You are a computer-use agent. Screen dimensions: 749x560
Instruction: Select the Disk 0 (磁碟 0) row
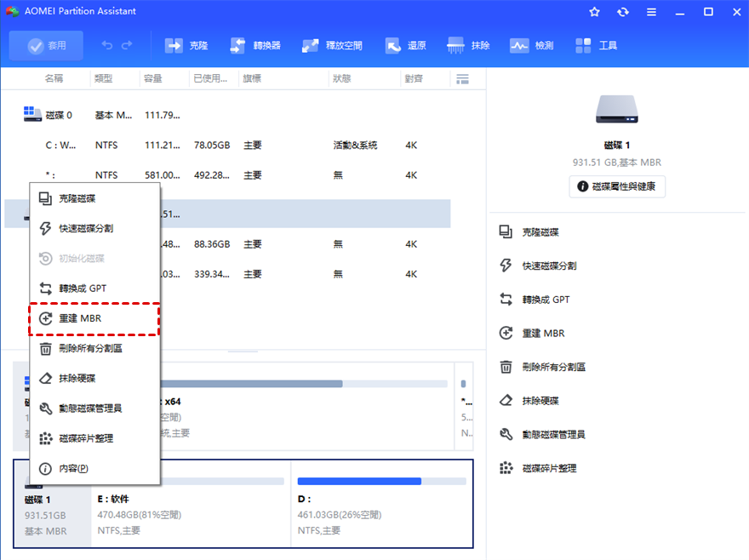tap(227, 115)
